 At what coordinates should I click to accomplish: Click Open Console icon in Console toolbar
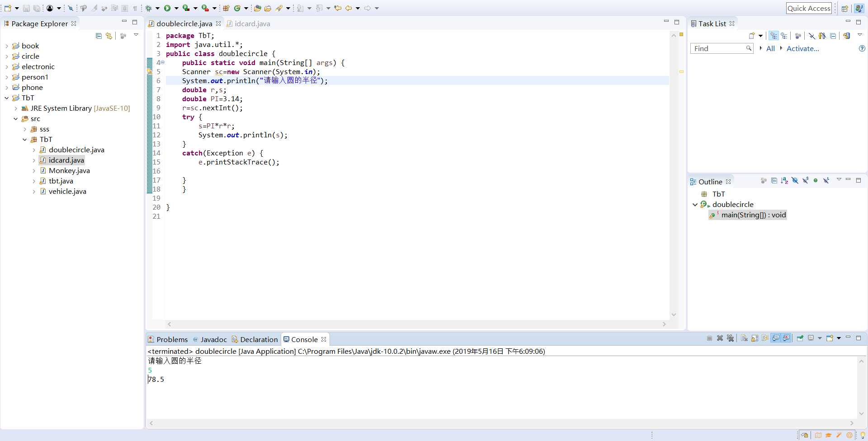coord(829,338)
